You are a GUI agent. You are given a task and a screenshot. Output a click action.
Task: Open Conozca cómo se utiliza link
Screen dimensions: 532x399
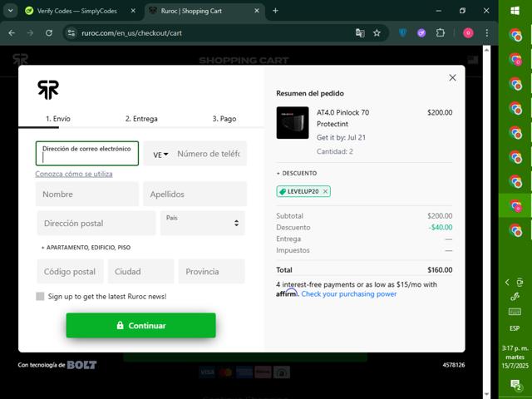click(74, 174)
